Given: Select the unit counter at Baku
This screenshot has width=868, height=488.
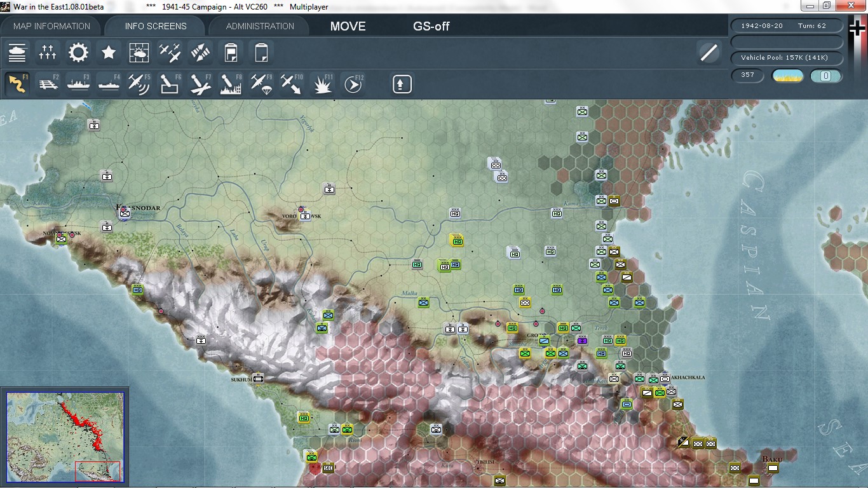Looking at the screenshot, I should coord(773,468).
